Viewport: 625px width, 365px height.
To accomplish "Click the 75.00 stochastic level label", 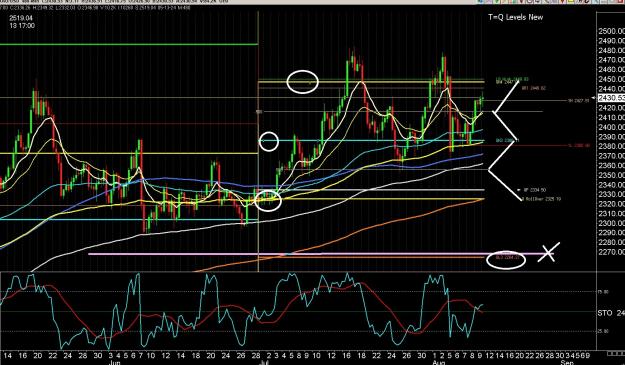I will (x=603, y=292).
